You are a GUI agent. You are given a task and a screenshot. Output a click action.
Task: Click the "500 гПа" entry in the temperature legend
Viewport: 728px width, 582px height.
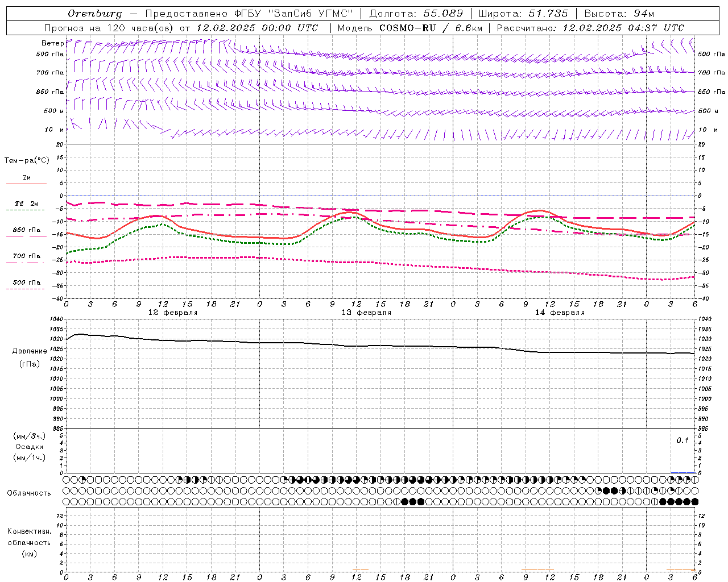(x=27, y=282)
